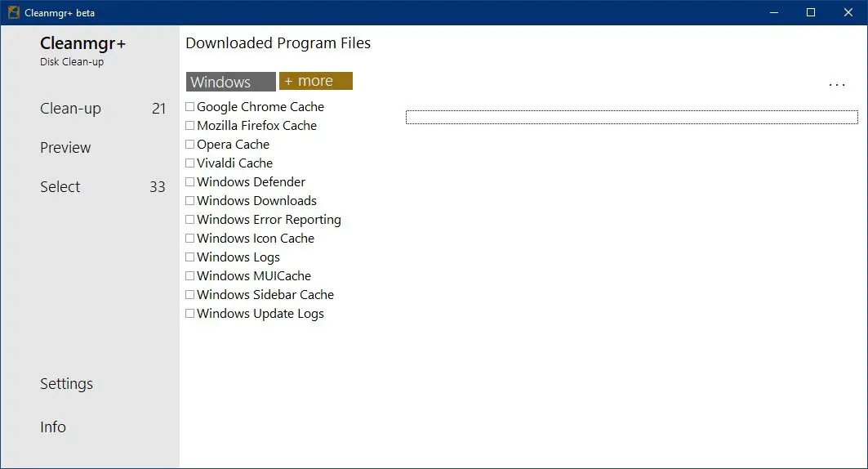Click the Clean-up count 21
This screenshot has height=469, width=868.
click(159, 109)
